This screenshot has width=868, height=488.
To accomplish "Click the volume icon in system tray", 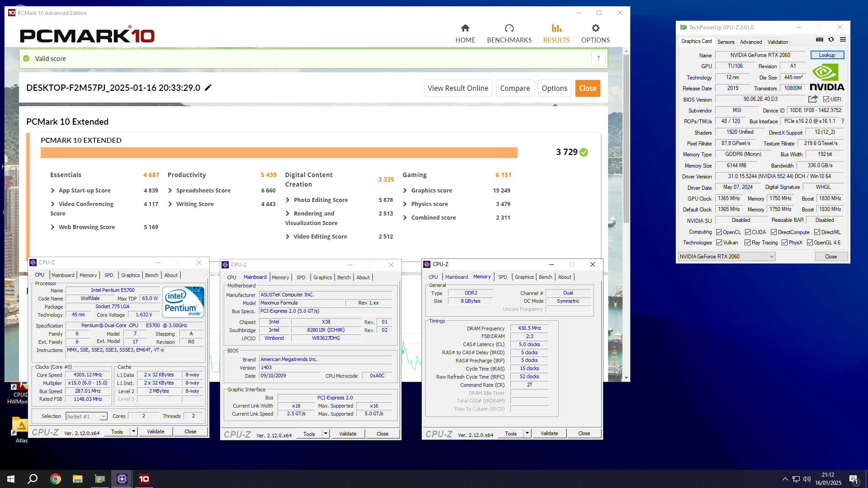I will pyautogui.click(x=807, y=479).
